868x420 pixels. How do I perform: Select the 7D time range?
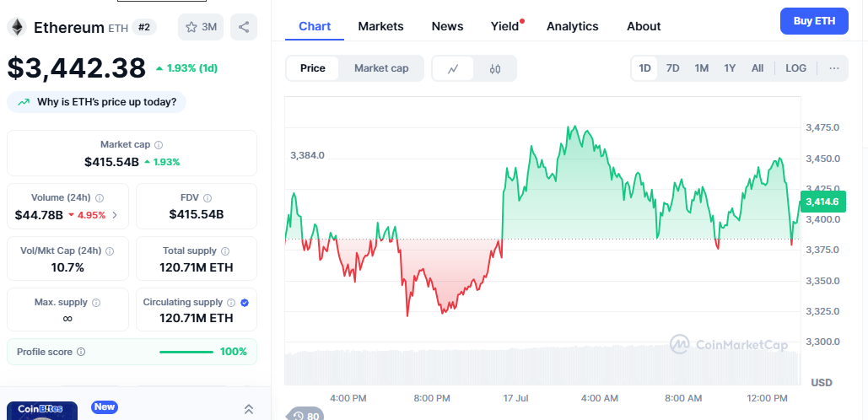pos(672,68)
